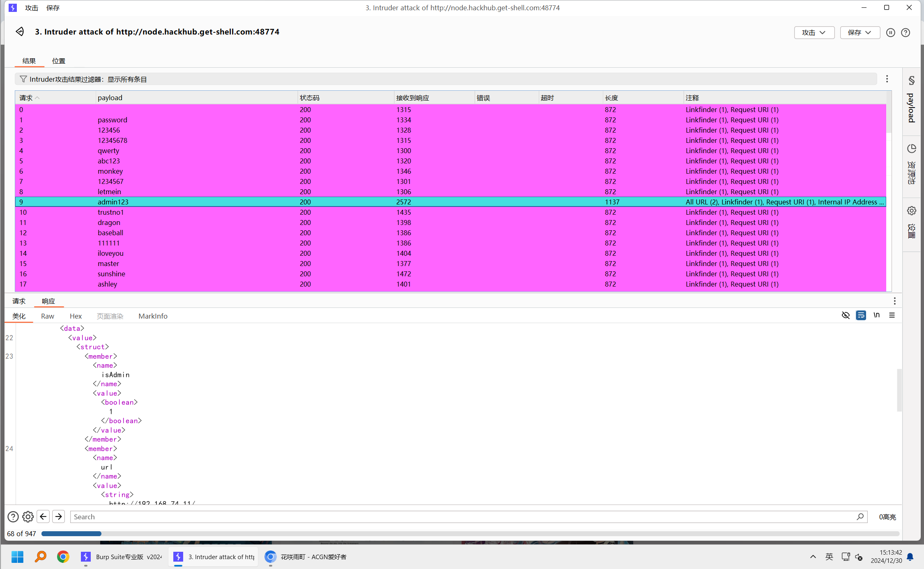Open the settings gear in right sidebar
The width and height of the screenshot is (924, 569).
[x=911, y=211]
